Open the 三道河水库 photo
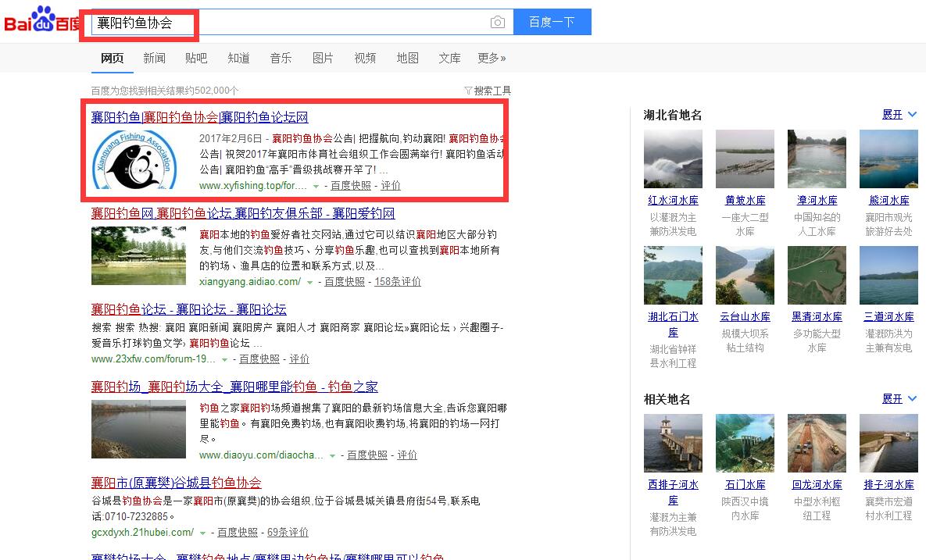The width and height of the screenshot is (926, 560). (888, 276)
